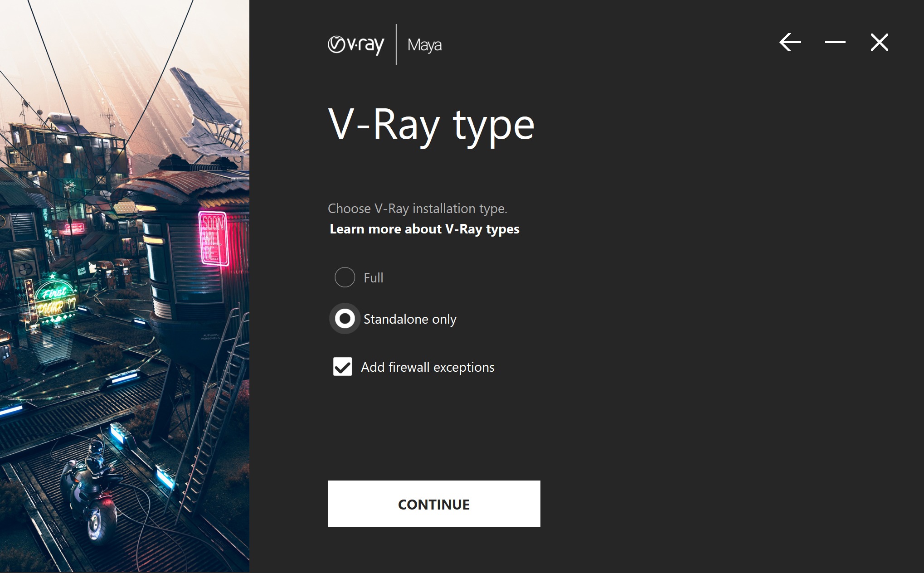Click the Maya label beside the logo
This screenshot has height=573, width=924.
click(x=424, y=45)
